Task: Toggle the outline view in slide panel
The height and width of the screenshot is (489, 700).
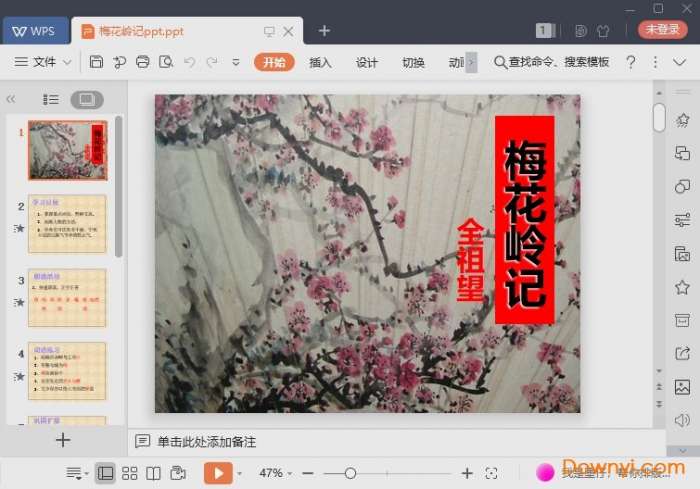Action: (51, 99)
